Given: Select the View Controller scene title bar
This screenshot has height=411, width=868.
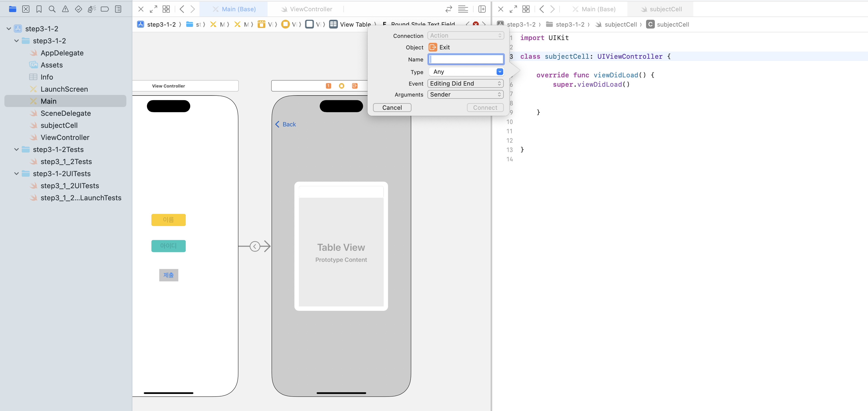Looking at the screenshot, I should (x=185, y=86).
